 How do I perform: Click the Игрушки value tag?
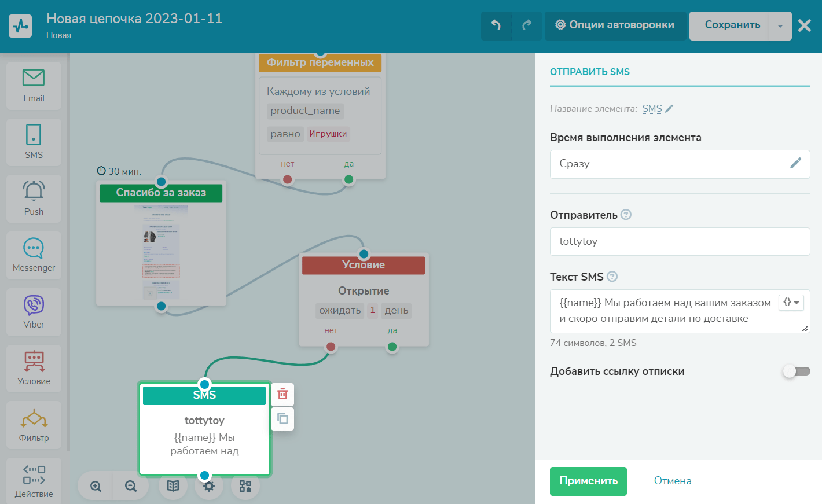tap(328, 134)
